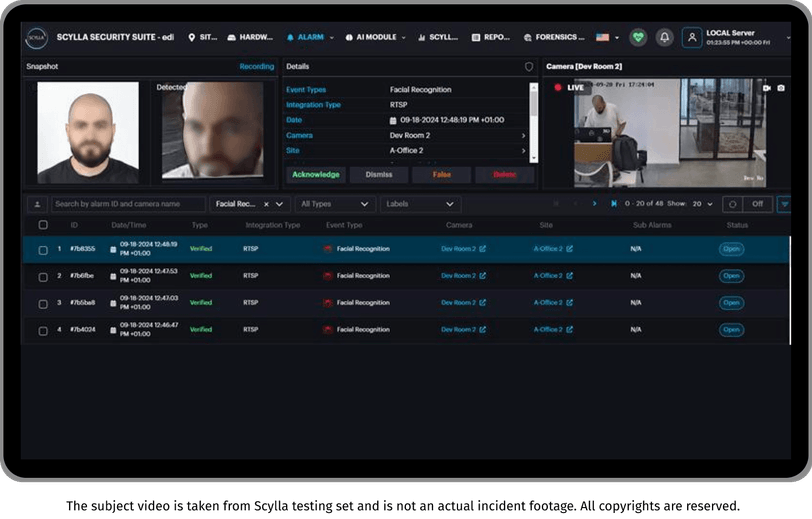Take snapshot with the camera photo icon
This screenshot has width=812, height=519.
pos(781,88)
